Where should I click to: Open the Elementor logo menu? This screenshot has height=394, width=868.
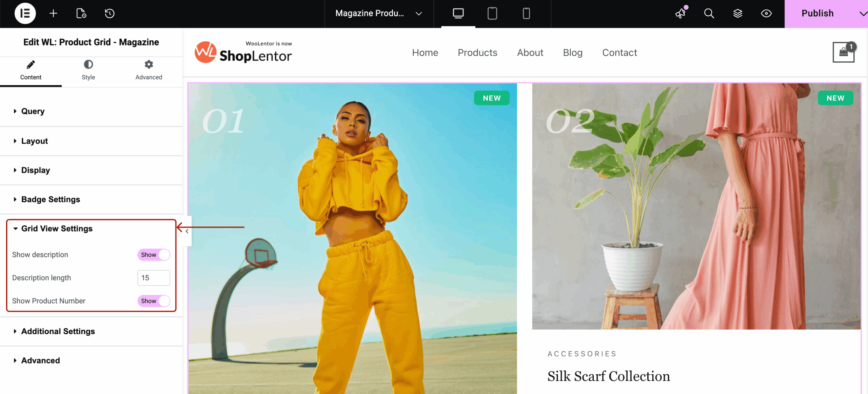click(25, 14)
